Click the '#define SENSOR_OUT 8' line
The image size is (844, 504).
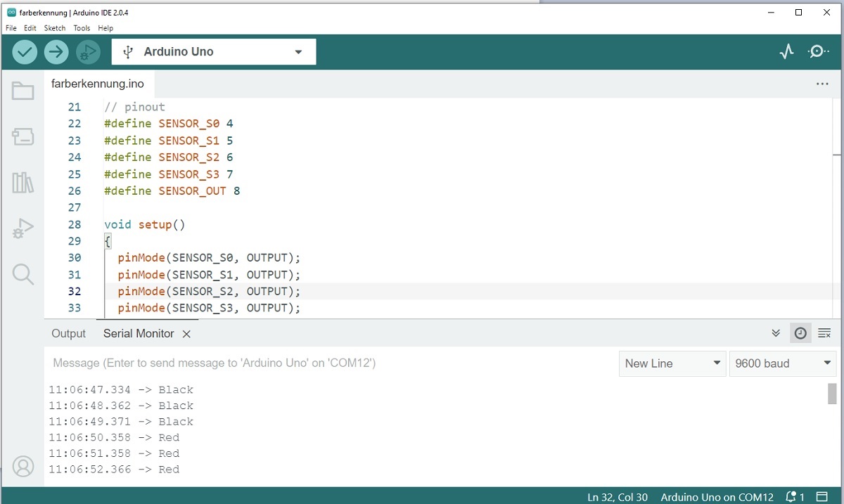pos(172,191)
